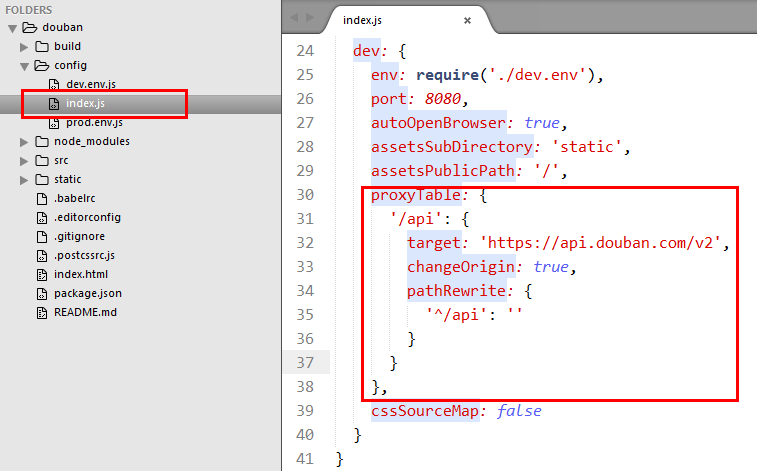Click the dev.env.js file icon
The height and width of the screenshot is (471, 757).
pos(54,84)
